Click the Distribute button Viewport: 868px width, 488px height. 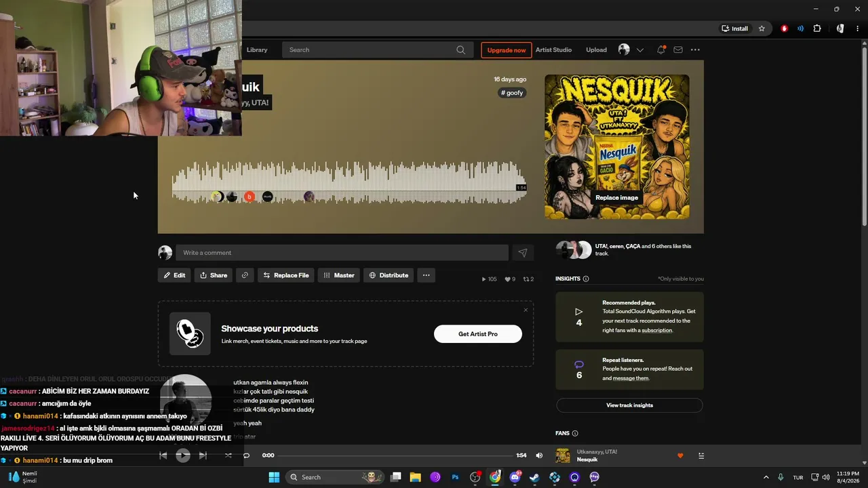(389, 275)
